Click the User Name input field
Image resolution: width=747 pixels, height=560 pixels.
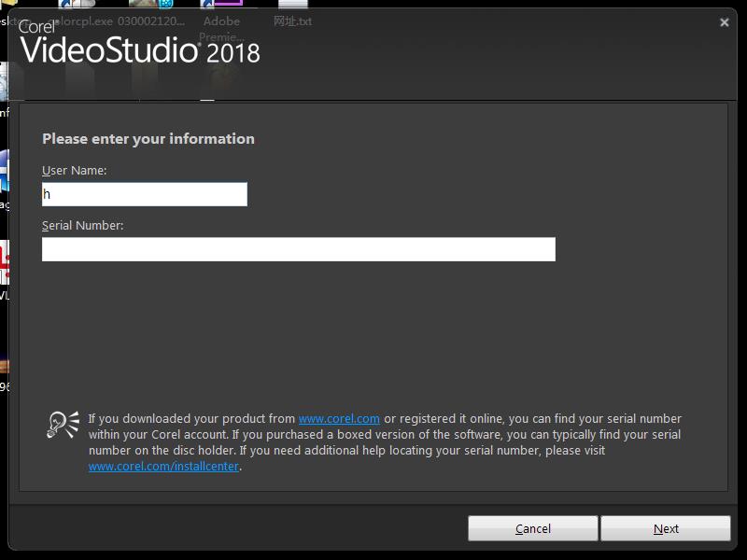click(x=145, y=194)
